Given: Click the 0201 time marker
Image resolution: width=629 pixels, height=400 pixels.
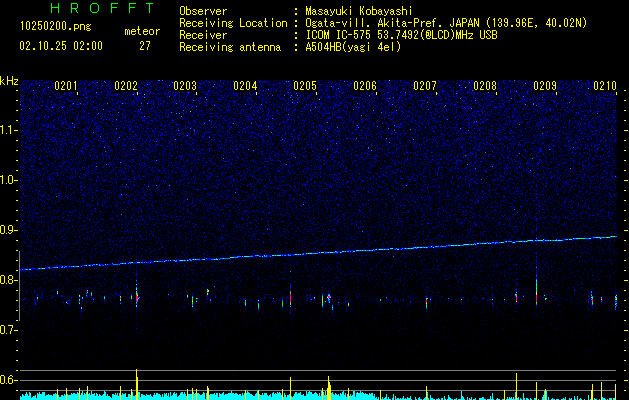Looking at the screenshot, I should click(66, 86).
